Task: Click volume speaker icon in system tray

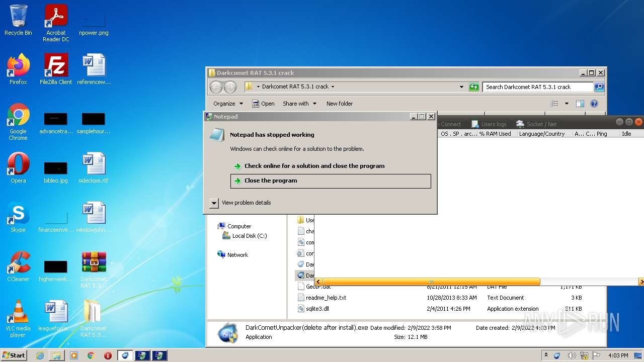Action: [572, 355]
